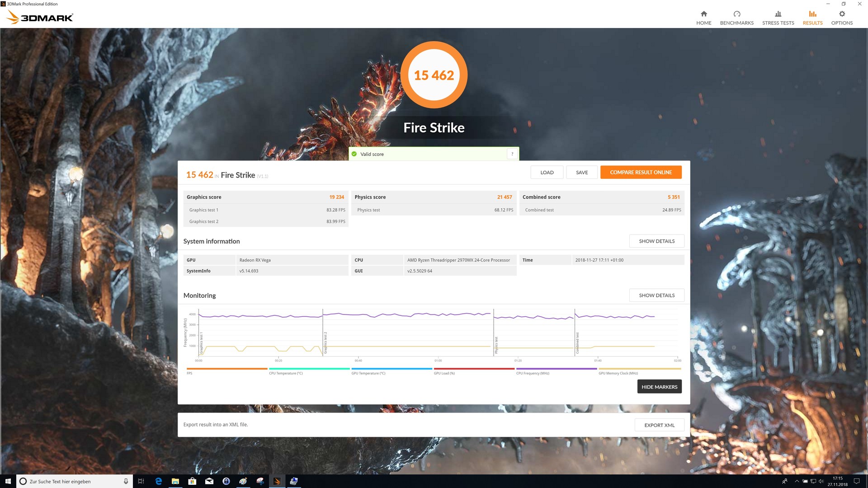Toggle the GPU Load legend bar
The image size is (868, 488).
coord(474,369)
